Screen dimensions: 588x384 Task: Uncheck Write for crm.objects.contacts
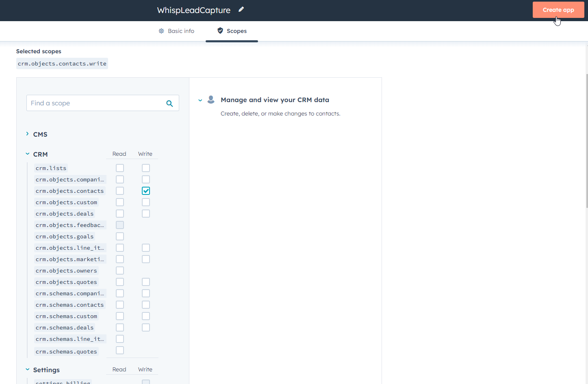click(x=146, y=191)
